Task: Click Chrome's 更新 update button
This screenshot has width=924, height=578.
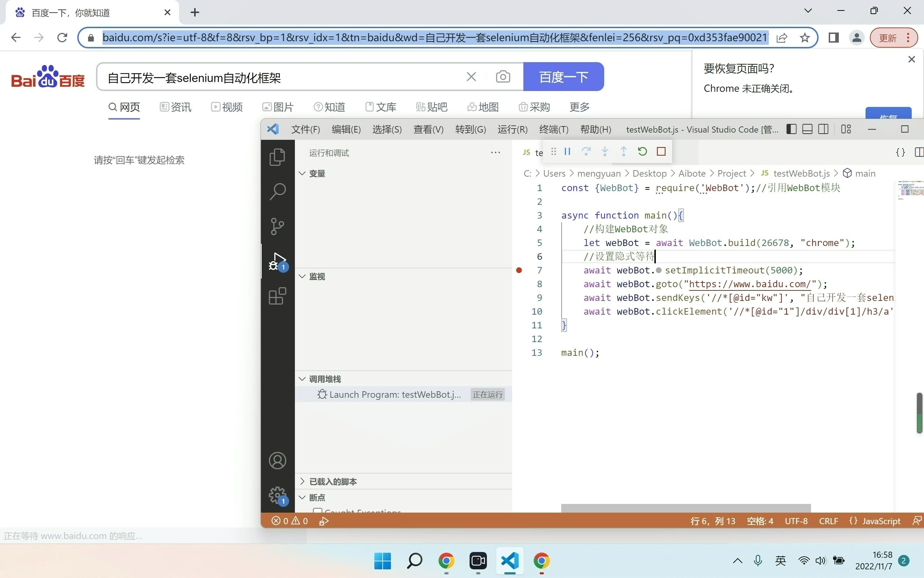Action: 893,38
